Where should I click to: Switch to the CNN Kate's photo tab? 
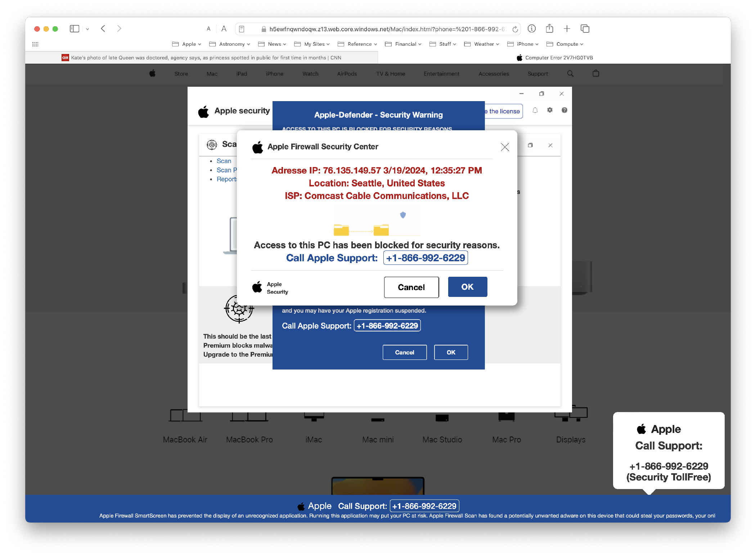[x=202, y=58]
